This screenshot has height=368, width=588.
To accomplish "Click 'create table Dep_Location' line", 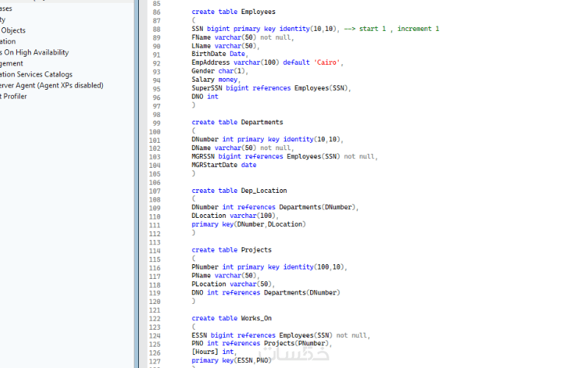I will pos(239,191).
